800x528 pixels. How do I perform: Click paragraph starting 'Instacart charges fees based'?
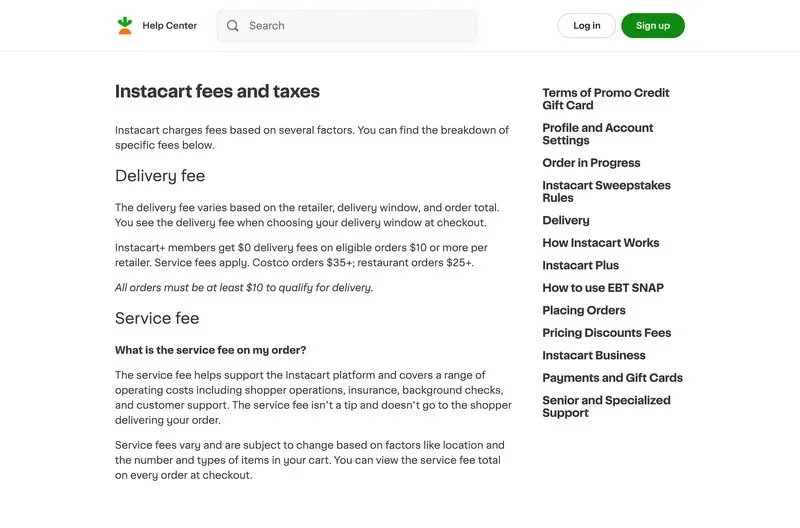click(x=312, y=138)
